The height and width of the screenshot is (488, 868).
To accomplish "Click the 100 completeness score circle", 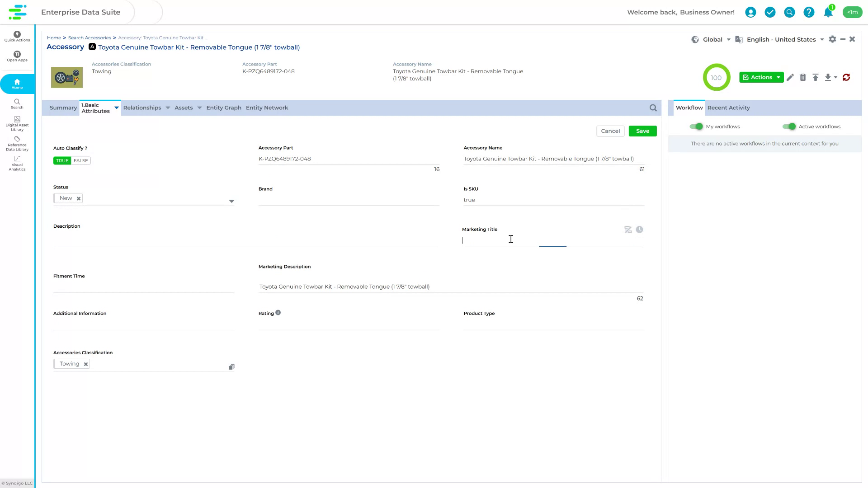I will click(x=717, y=77).
